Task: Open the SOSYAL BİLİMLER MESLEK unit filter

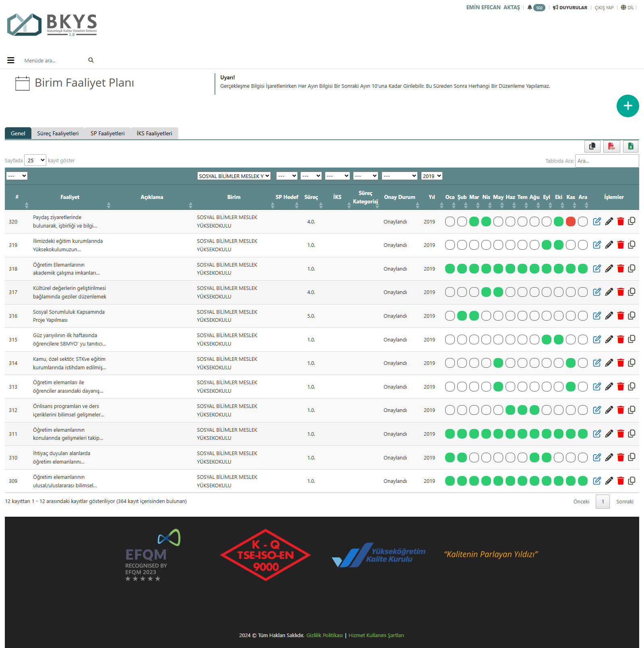Action: coord(234,176)
